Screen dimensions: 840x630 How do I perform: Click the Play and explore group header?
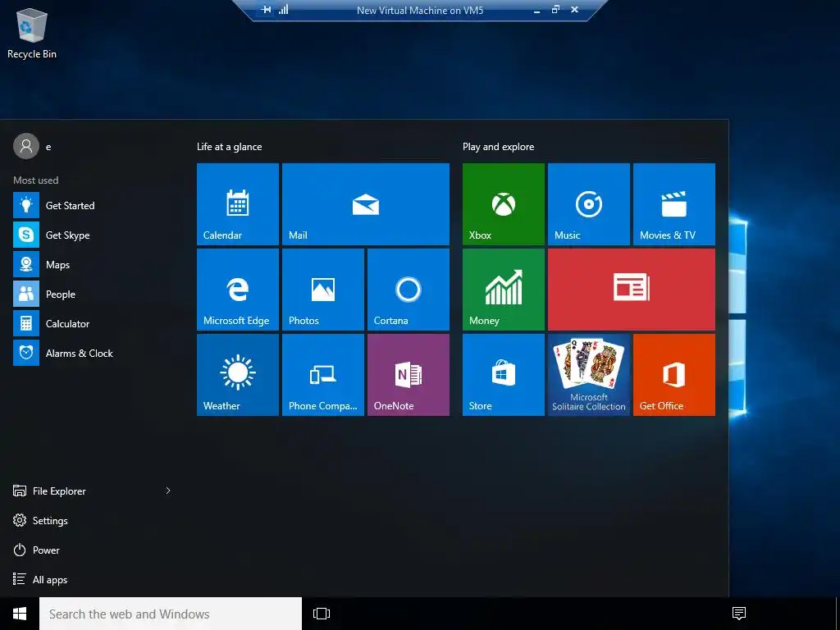coord(498,147)
